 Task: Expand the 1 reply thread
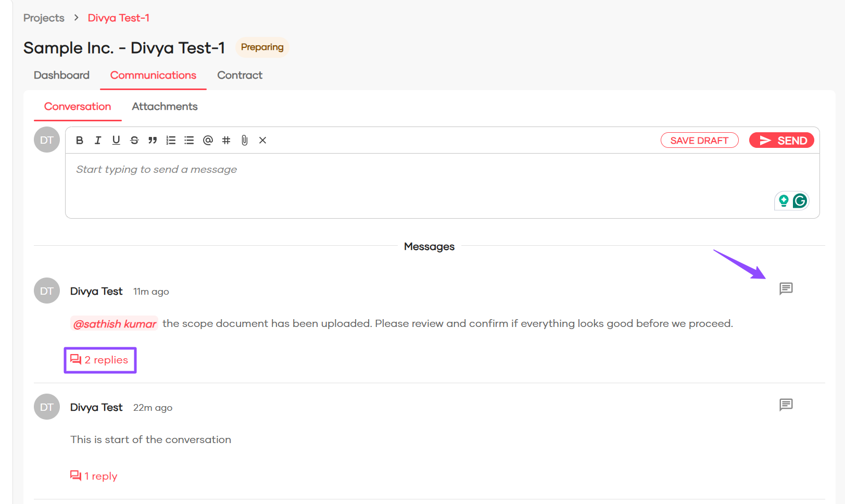pyautogui.click(x=94, y=476)
